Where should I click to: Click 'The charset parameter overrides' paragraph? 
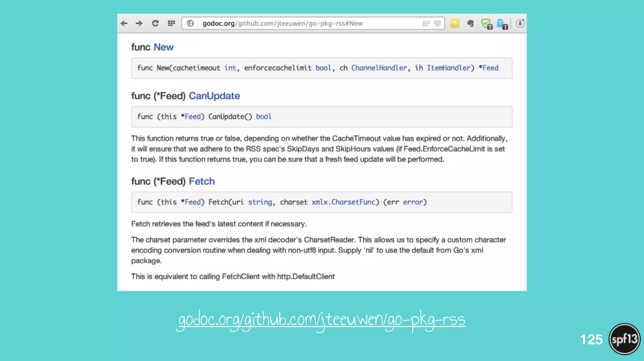[319, 251]
